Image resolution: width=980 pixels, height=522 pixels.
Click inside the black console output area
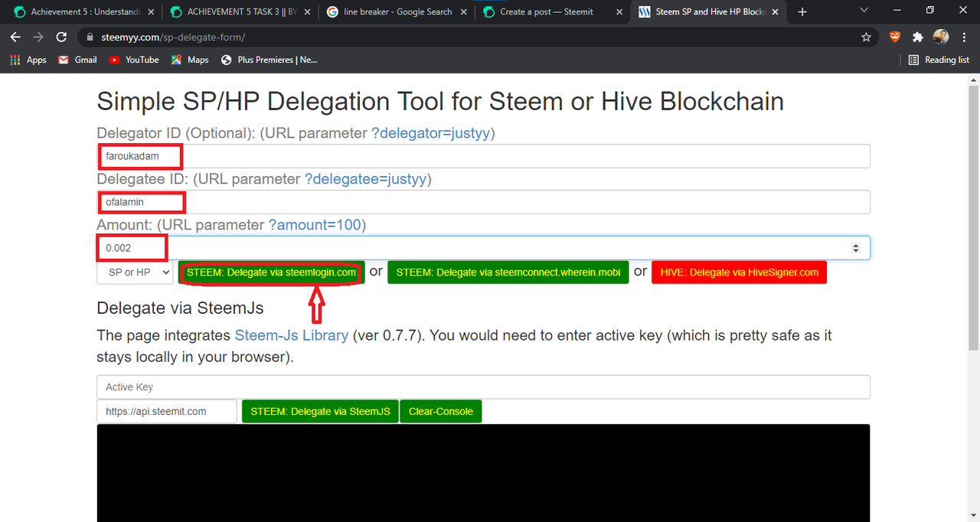(x=483, y=473)
